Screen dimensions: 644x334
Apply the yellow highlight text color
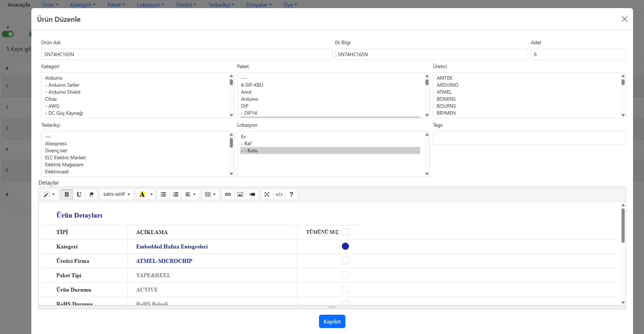(142, 194)
